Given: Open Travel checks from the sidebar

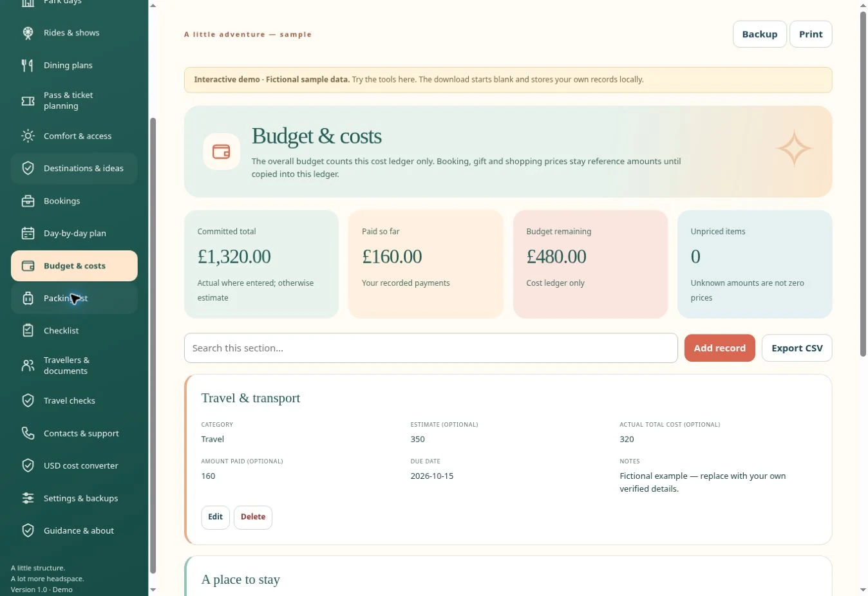Looking at the screenshot, I should 74,400.
